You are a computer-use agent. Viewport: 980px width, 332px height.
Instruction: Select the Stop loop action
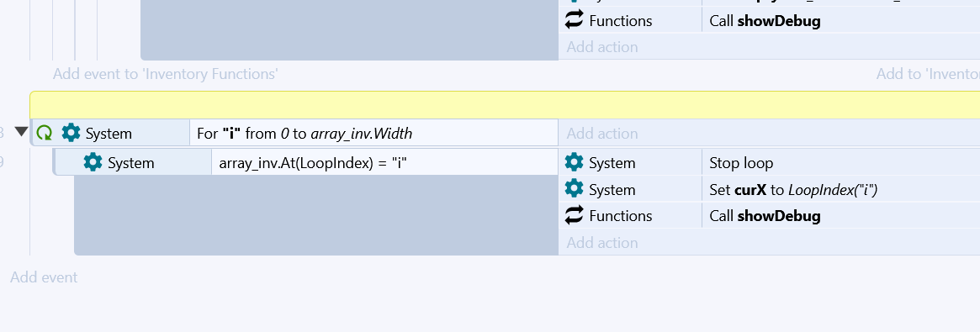coord(840,163)
